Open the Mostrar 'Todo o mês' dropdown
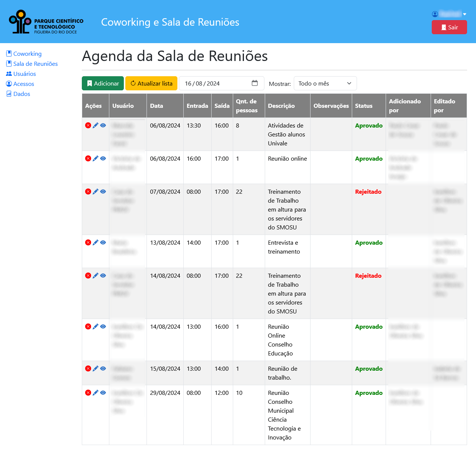 coord(325,83)
